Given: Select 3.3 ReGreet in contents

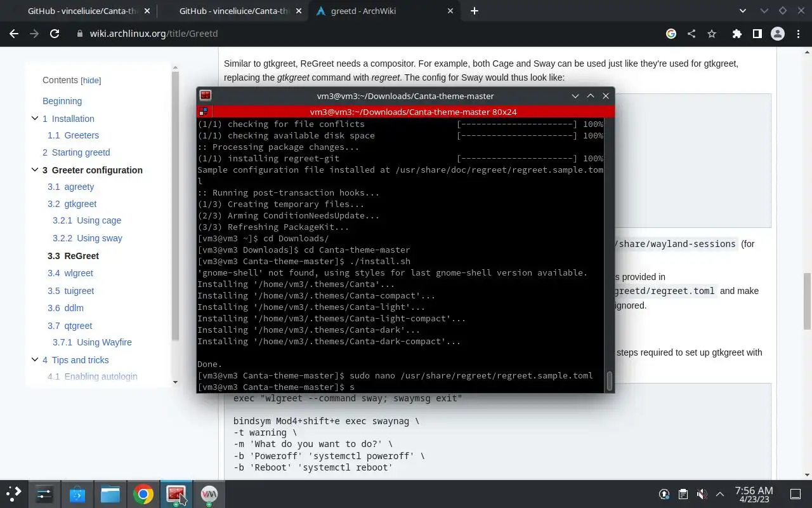Looking at the screenshot, I should (x=73, y=256).
